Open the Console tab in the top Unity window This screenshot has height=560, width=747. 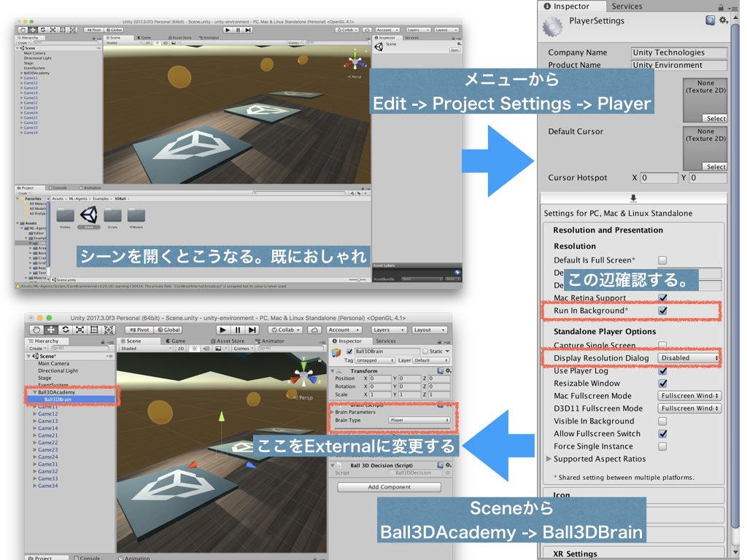(58, 187)
